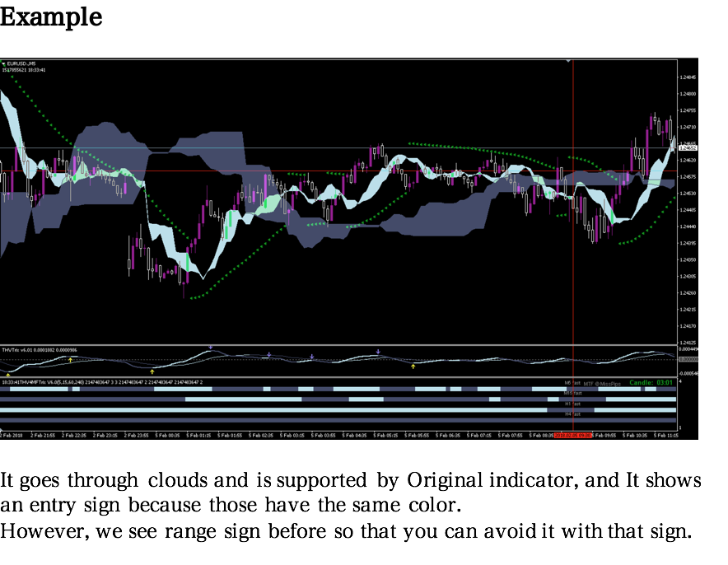This screenshot has width=728, height=565.
Task: Click the 1.24125 price scale label
Action: (688, 343)
